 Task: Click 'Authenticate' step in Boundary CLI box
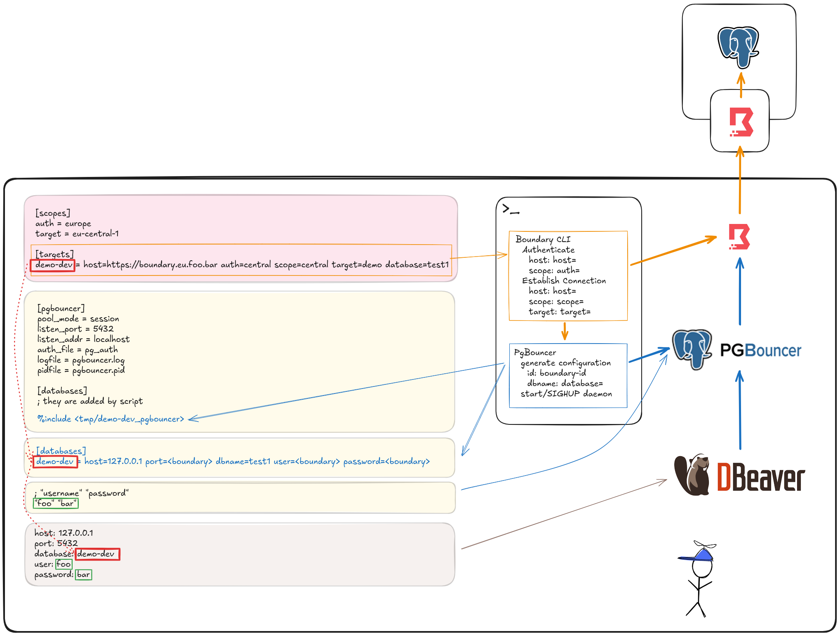548,250
